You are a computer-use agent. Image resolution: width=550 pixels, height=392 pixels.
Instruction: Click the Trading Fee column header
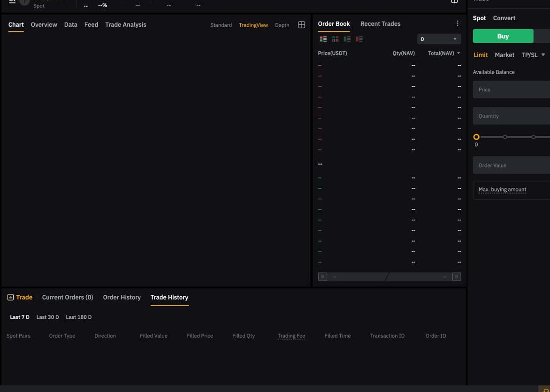[x=291, y=336]
